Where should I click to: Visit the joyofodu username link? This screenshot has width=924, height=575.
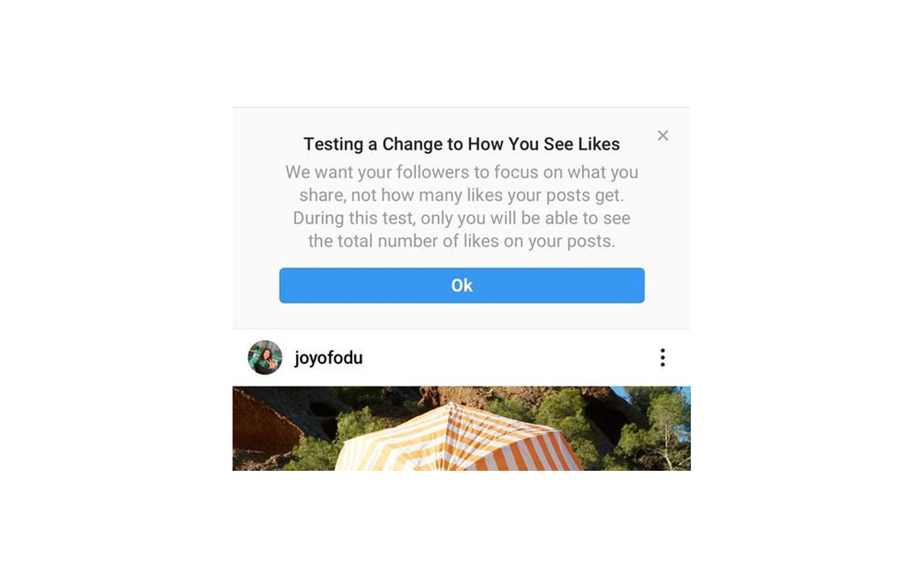pyautogui.click(x=328, y=358)
